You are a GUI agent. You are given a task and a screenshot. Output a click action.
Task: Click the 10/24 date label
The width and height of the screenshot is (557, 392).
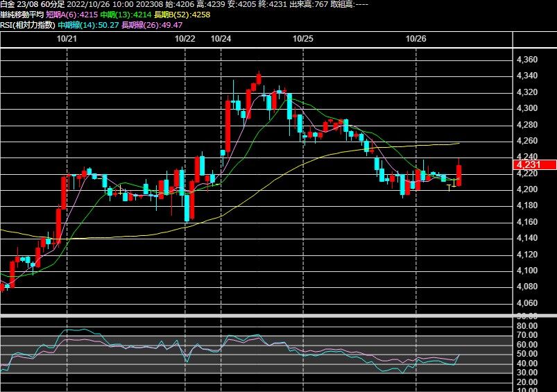pos(221,39)
